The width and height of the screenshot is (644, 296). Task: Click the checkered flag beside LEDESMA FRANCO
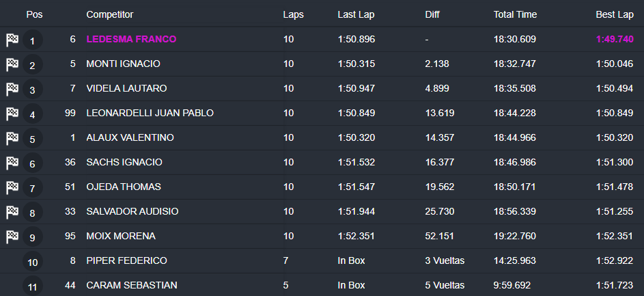[12, 40]
